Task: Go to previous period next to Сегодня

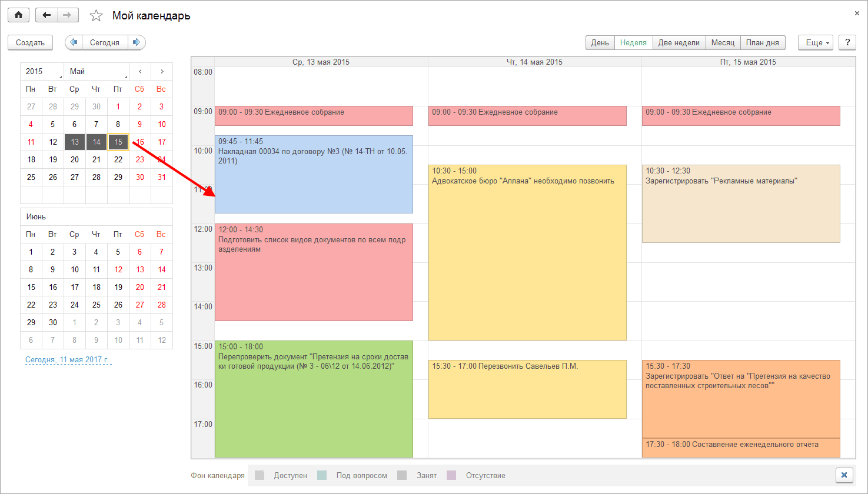Action: [x=74, y=42]
